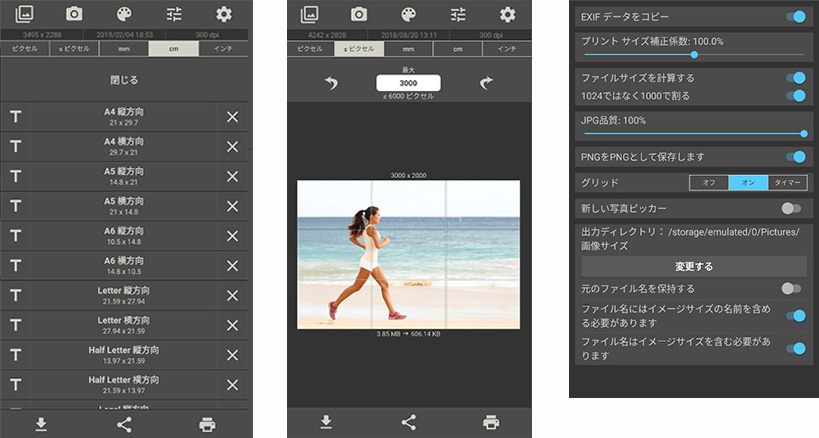Toggle ファイル名はイメージサイズを含む switch
This screenshot has width=819, height=438.
(x=796, y=348)
